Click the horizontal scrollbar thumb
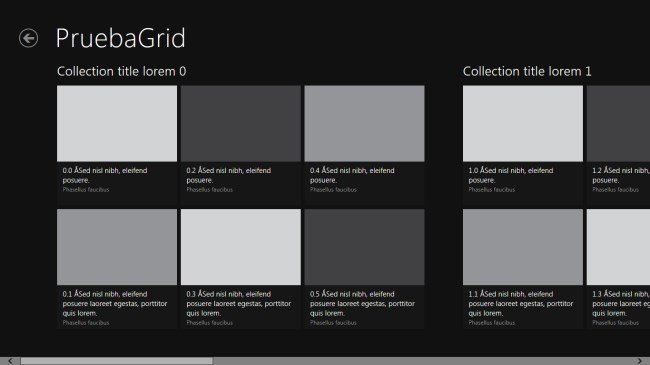The width and height of the screenshot is (650, 365). [116, 361]
